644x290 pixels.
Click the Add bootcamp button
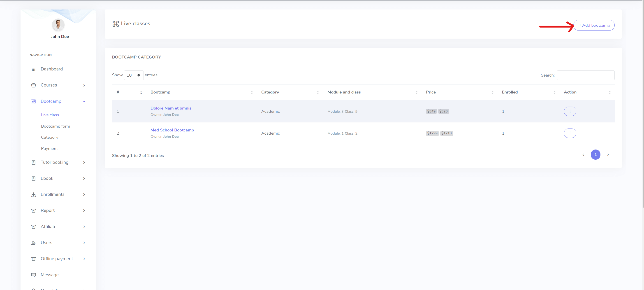[594, 25]
